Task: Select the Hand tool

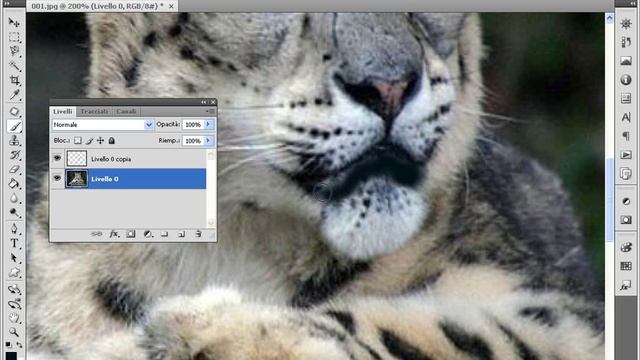Action: pyautogui.click(x=14, y=318)
